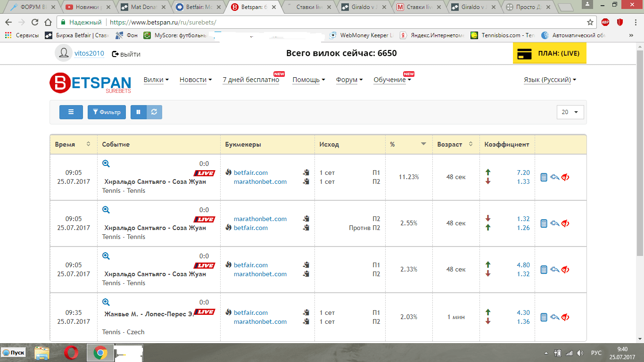Refresh the surebets list
The width and height of the screenshot is (644, 362).
154,112
